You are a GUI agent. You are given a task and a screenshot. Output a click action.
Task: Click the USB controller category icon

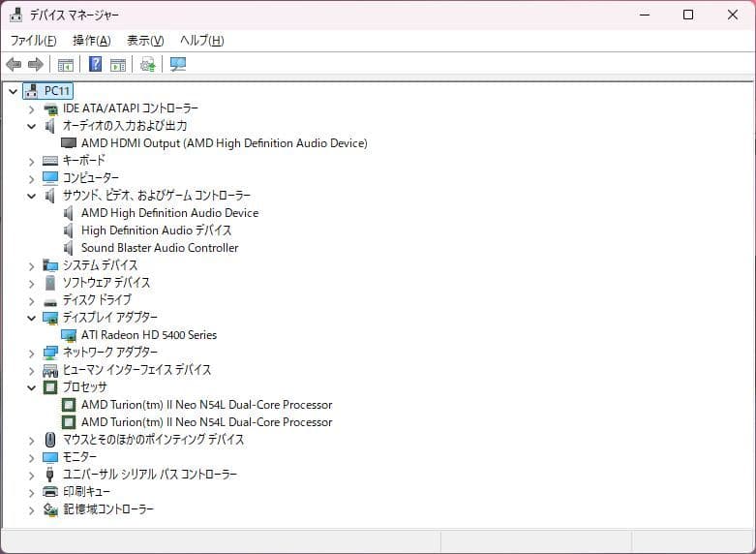tap(49, 475)
